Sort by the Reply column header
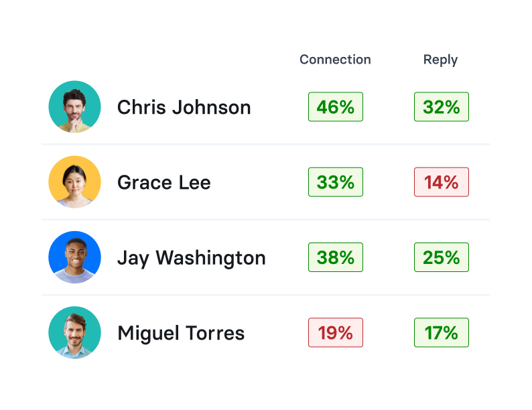532x410 pixels. 440,60
